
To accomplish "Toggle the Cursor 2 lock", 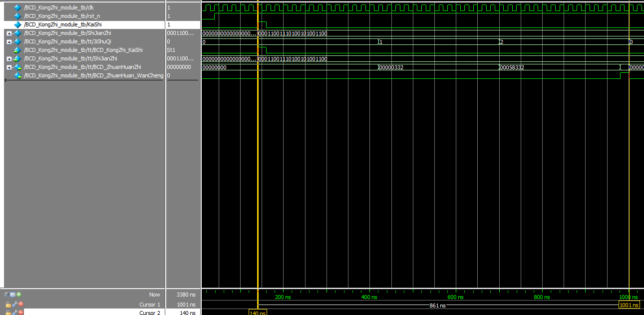I will pyautogui.click(x=8, y=313).
